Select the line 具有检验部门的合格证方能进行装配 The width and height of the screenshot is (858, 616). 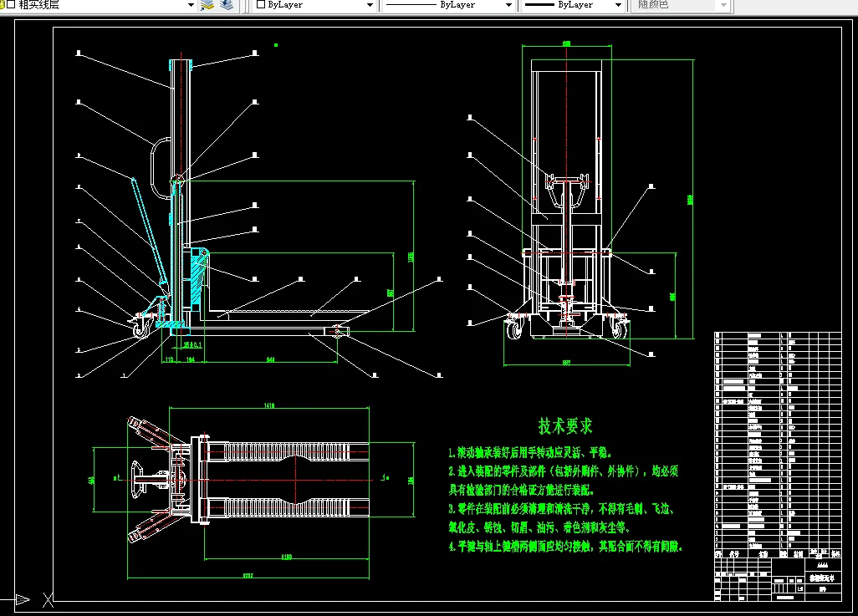coord(522,490)
